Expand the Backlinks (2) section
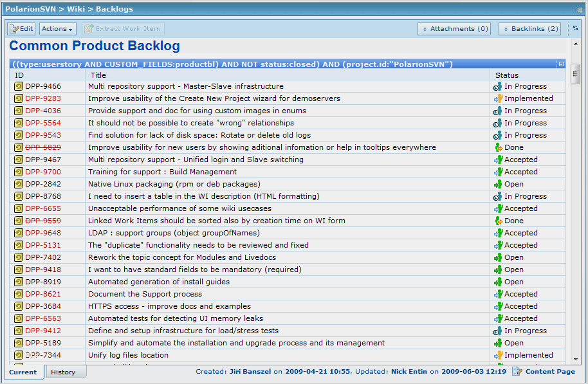Viewport: 588px width, 384px height. pos(529,29)
